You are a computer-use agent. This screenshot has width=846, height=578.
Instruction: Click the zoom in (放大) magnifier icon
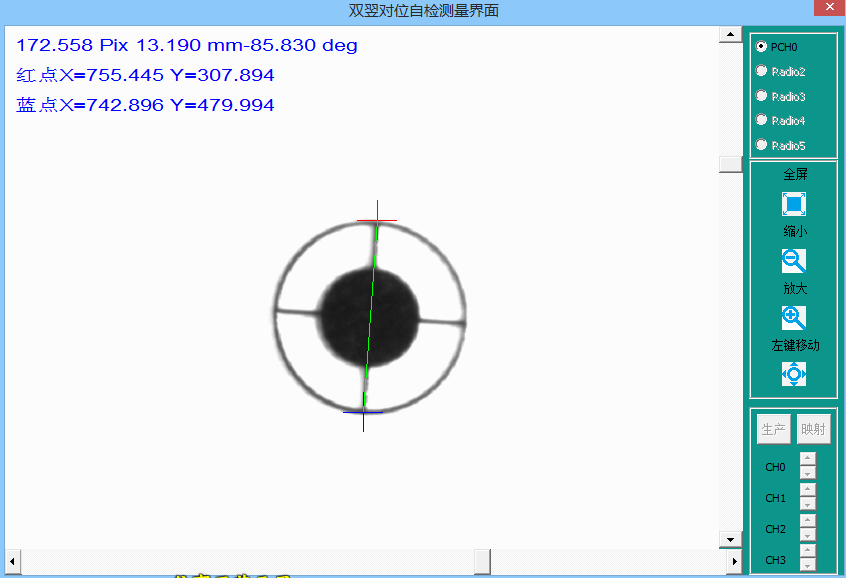tap(794, 318)
